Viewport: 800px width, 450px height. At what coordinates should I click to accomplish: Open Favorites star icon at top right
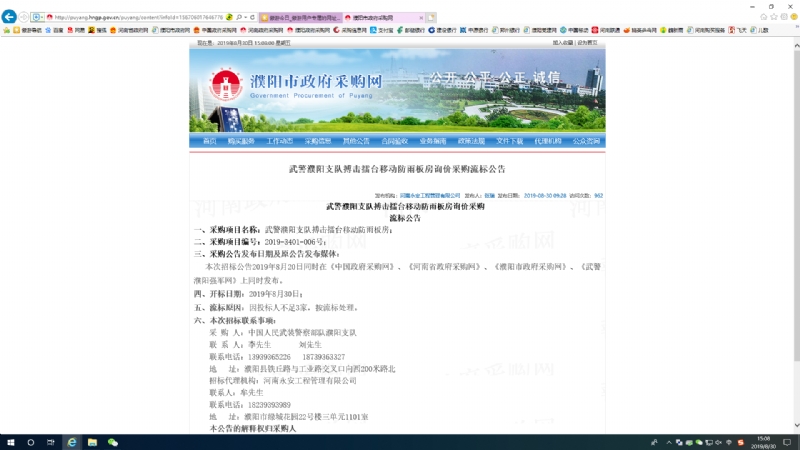click(773, 17)
